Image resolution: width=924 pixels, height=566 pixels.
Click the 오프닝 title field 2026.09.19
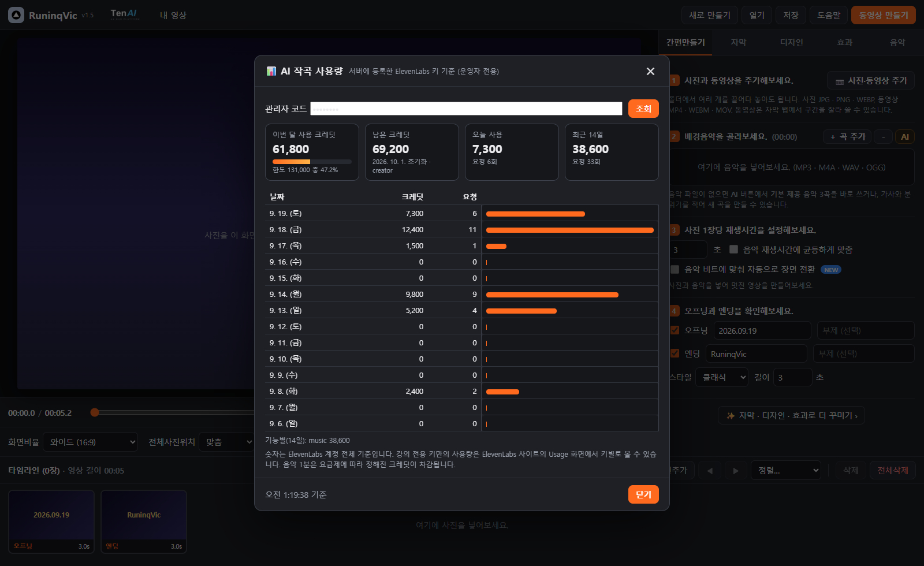click(762, 330)
